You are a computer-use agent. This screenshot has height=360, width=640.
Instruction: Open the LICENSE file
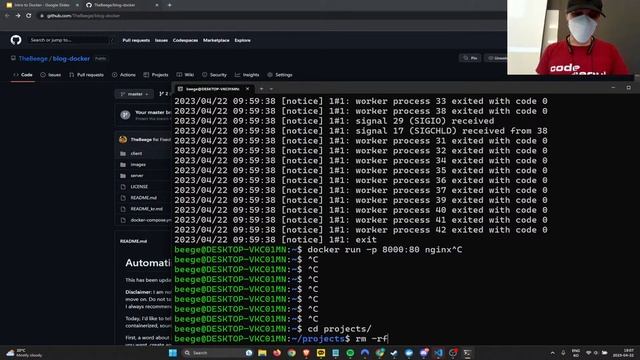(x=139, y=187)
